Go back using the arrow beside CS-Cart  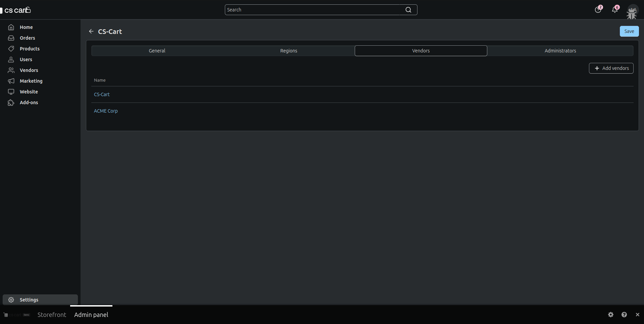91,31
